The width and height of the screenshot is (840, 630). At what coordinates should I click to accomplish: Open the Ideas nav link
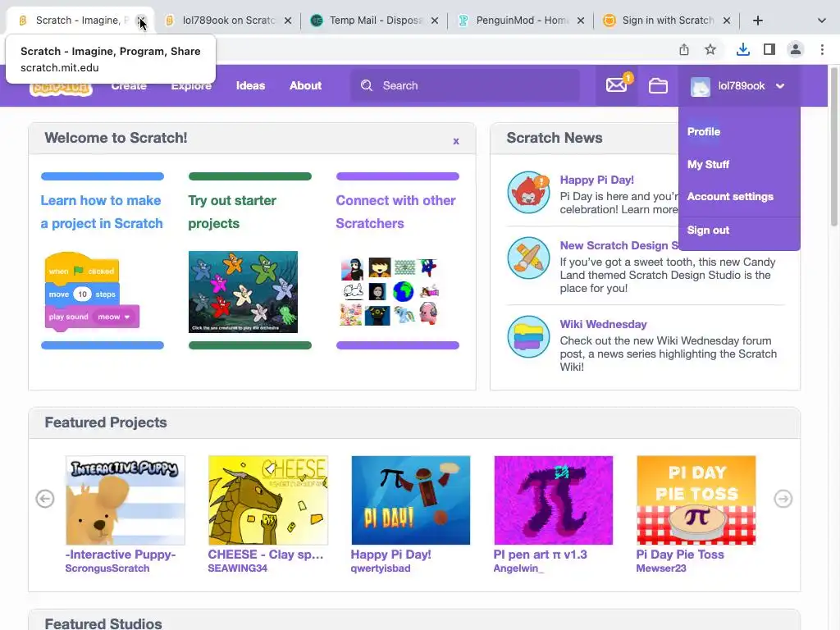pos(250,85)
